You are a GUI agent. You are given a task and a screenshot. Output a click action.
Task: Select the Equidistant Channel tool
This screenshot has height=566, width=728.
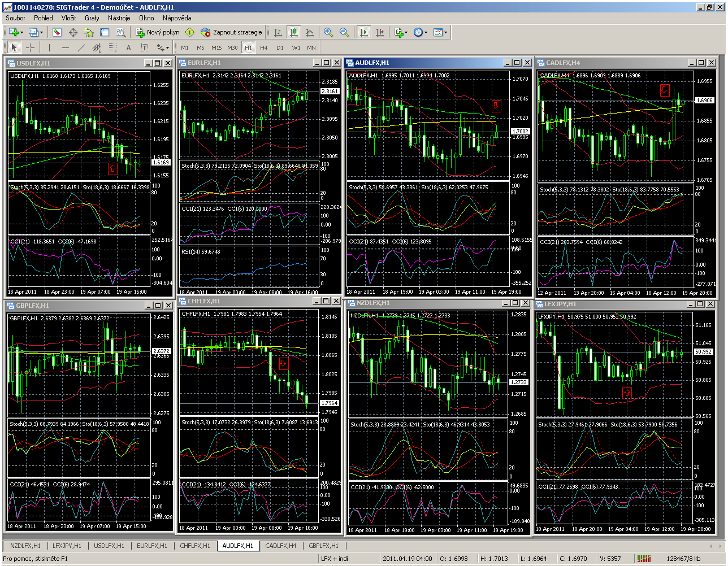pyautogui.click(x=97, y=47)
